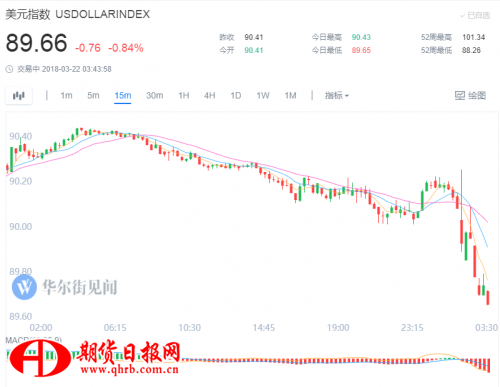Choose the 1W timeframe

263,96
